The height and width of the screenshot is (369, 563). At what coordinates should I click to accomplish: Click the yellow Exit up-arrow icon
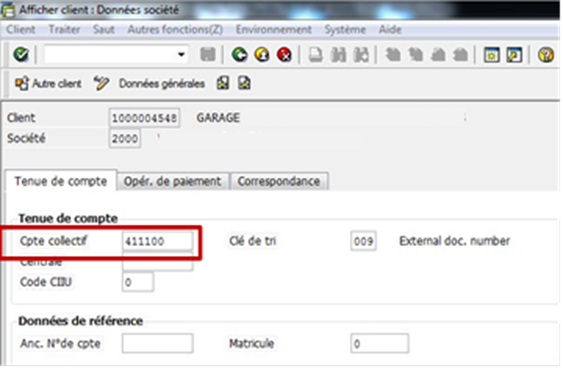(262, 55)
